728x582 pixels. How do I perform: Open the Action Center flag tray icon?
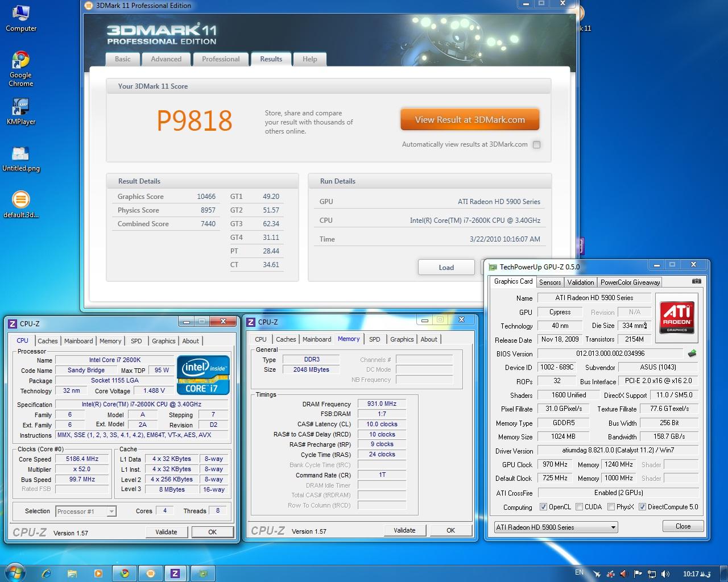tap(638, 574)
